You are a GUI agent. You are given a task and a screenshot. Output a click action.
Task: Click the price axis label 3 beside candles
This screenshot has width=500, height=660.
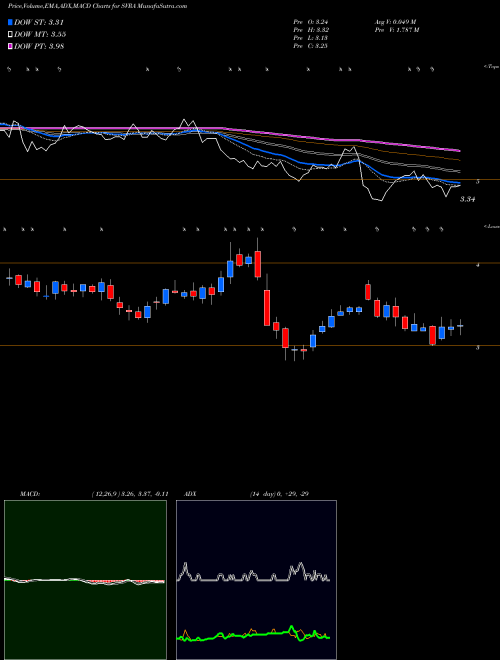[477, 348]
